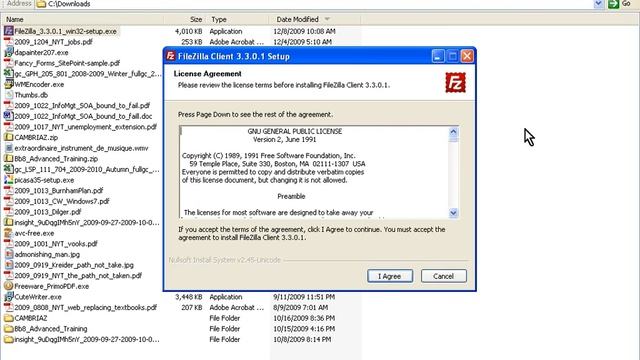Select the insight_9uDqgIMhSnY zip archive icon
Image resolution: width=640 pixels, height=360 pixels.
(8, 222)
